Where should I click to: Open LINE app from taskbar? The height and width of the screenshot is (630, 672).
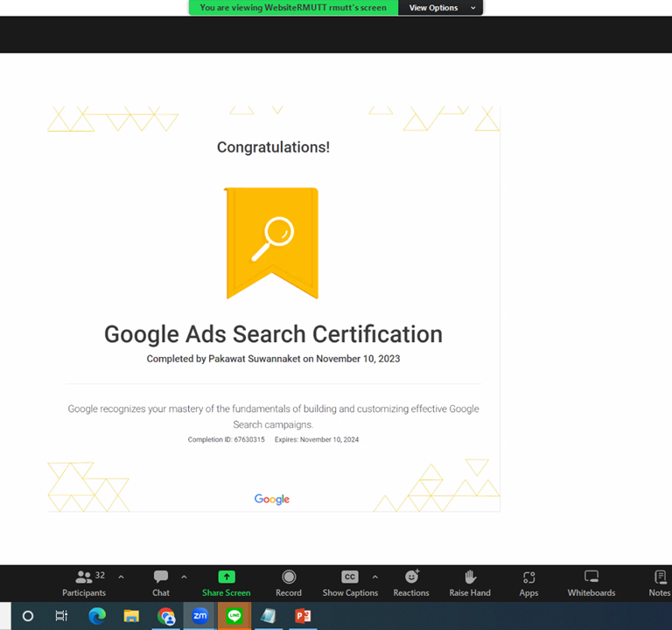(x=234, y=616)
